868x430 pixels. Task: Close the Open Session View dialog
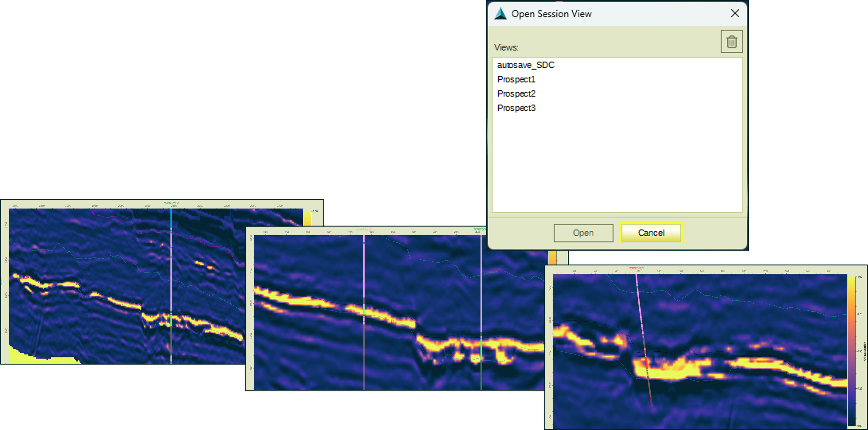(x=735, y=13)
